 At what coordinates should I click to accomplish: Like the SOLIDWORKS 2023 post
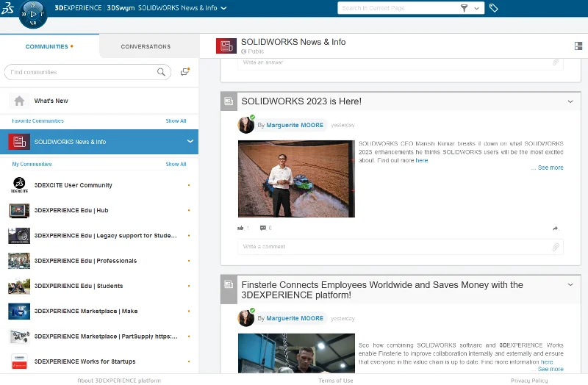point(241,228)
